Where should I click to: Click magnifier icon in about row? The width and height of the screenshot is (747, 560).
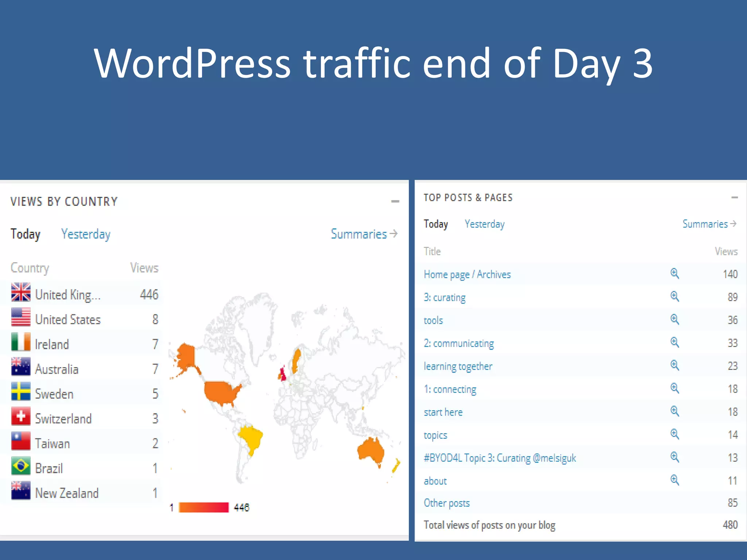(x=674, y=480)
